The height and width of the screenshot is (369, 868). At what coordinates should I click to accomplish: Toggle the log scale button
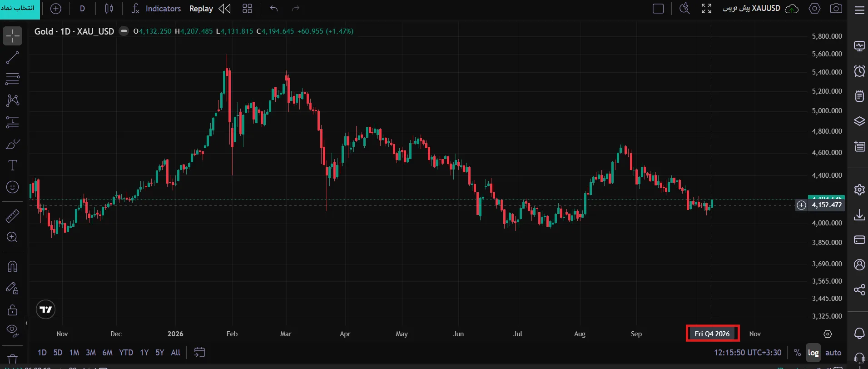[813, 353]
